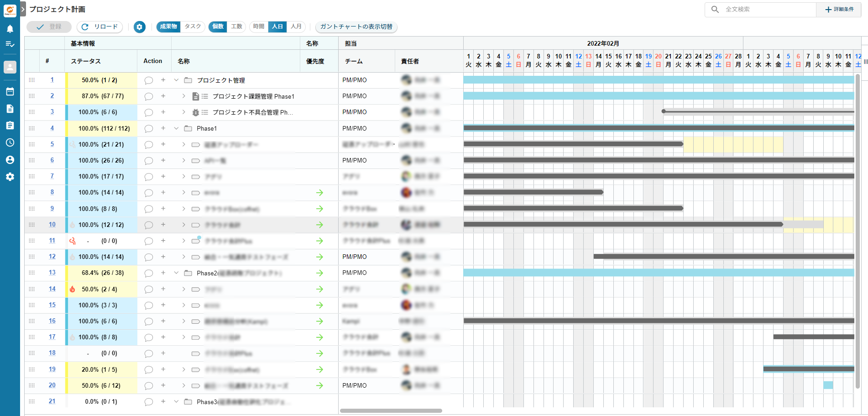868x416 pixels.
Task: Select the 成果物 tab
Action: click(167, 26)
